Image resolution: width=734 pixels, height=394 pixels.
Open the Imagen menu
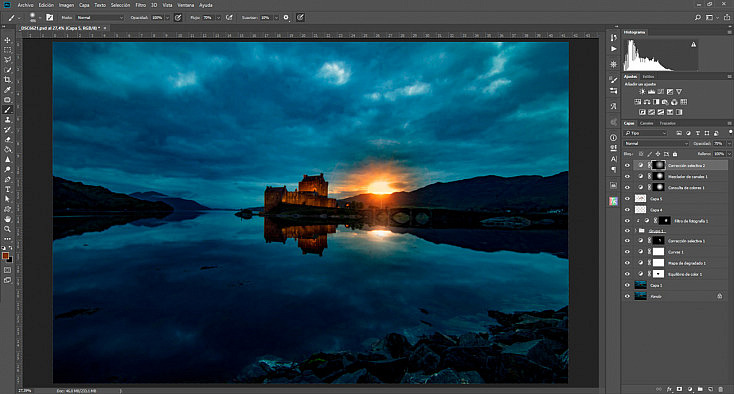click(66, 5)
